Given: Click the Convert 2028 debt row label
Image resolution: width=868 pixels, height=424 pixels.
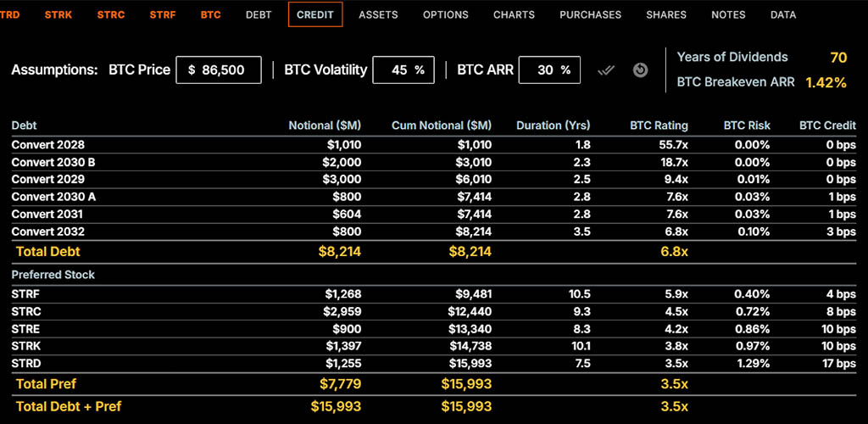Looking at the screenshot, I should pos(47,145).
